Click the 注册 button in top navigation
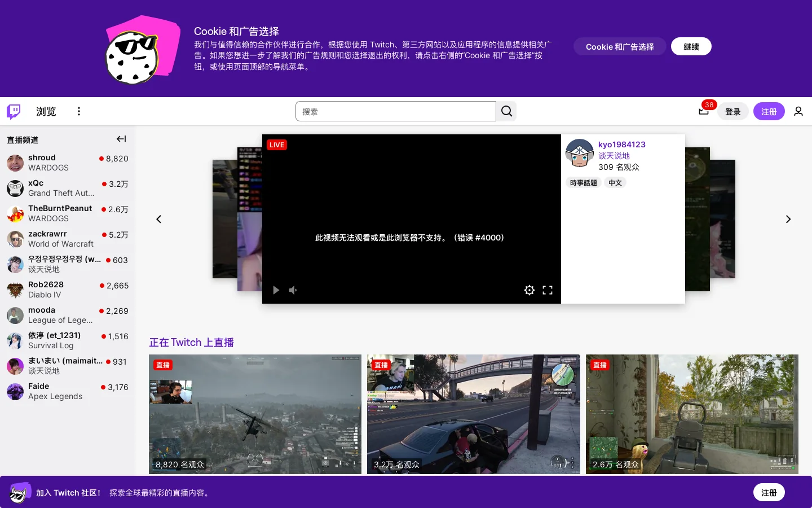The height and width of the screenshot is (508, 812). [769, 111]
